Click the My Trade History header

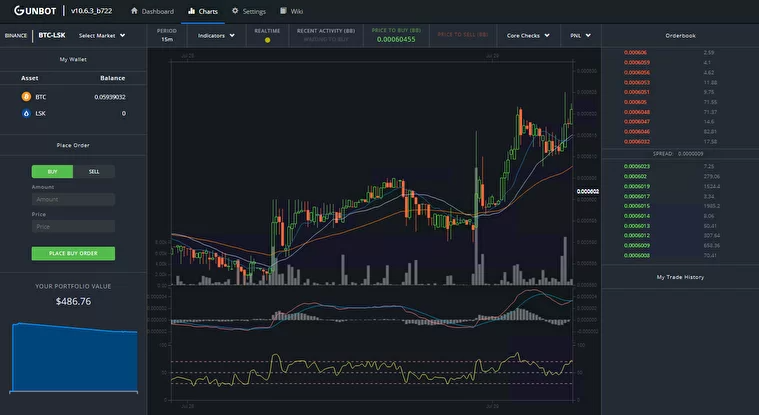pyautogui.click(x=680, y=277)
